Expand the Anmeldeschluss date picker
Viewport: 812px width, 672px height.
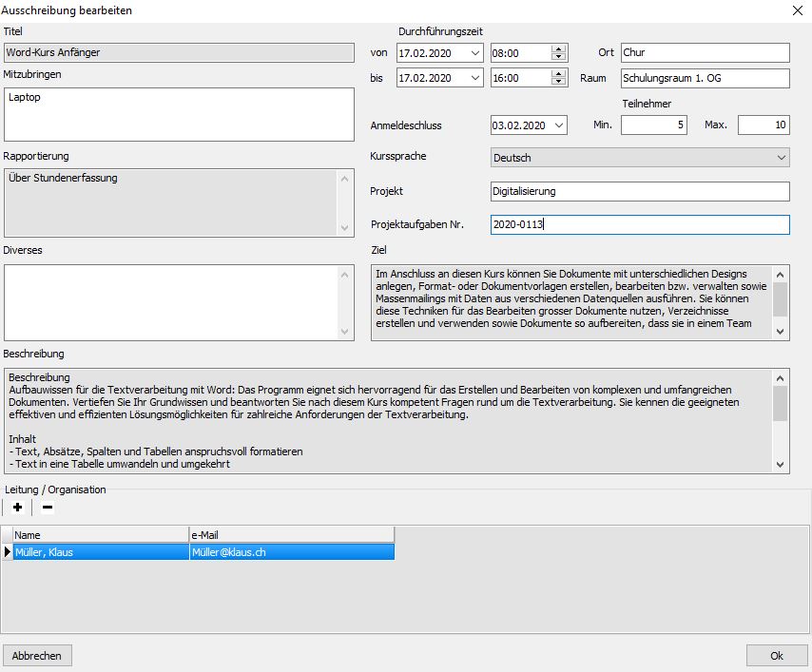pyautogui.click(x=558, y=125)
